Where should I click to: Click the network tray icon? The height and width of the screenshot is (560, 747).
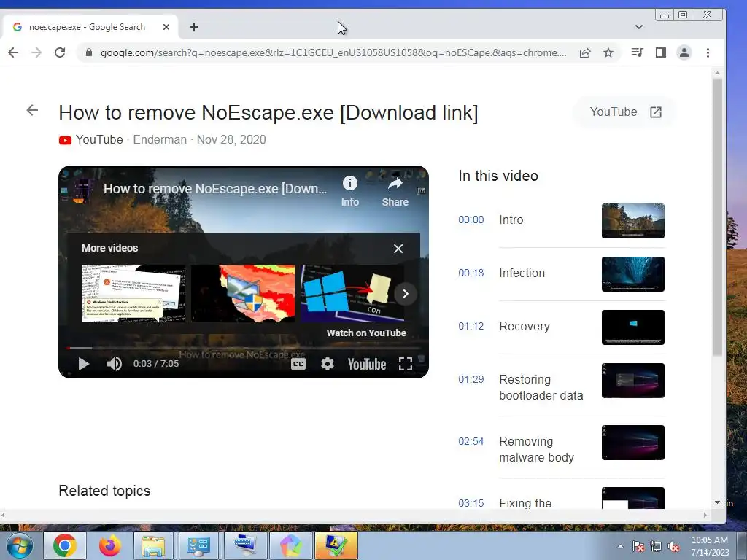pos(656,547)
